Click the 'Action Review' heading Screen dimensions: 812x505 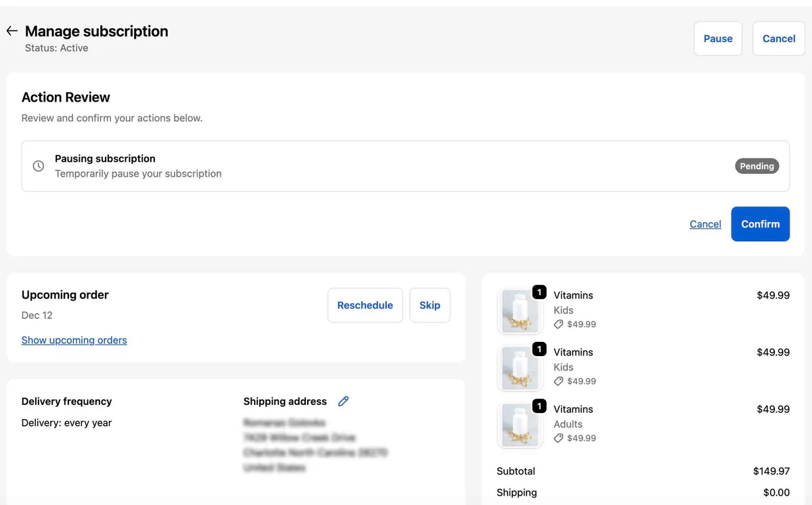click(x=66, y=97)
